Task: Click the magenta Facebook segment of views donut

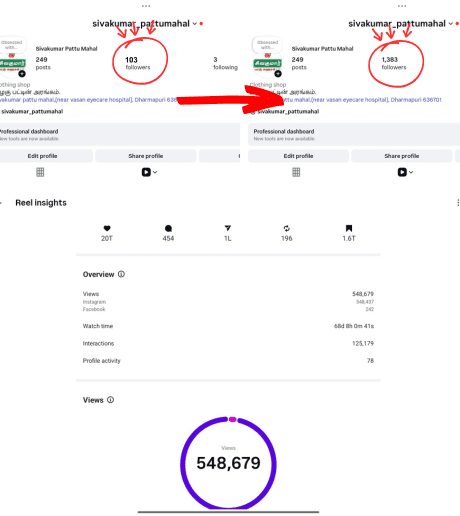Action: coord(233,419)
